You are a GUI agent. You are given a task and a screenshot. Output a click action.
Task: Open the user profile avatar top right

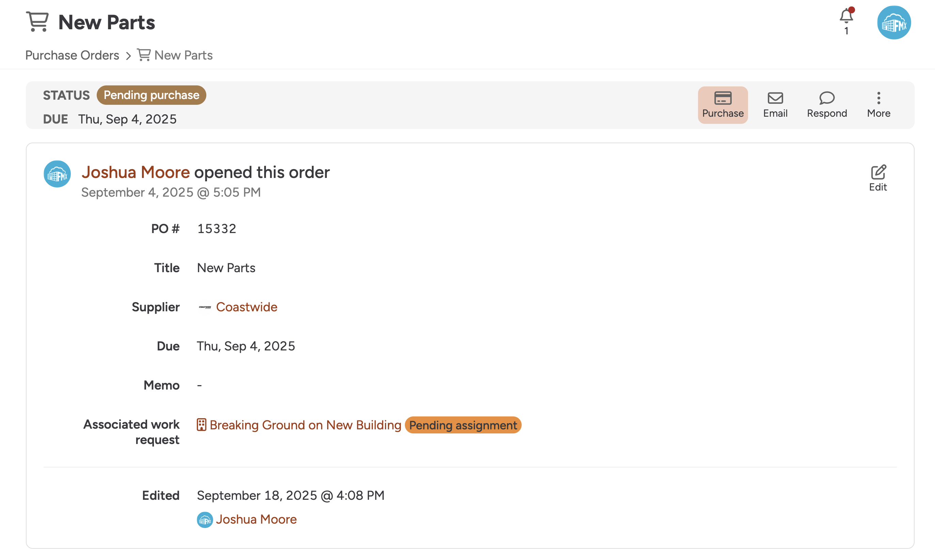[x=893, y=23]
